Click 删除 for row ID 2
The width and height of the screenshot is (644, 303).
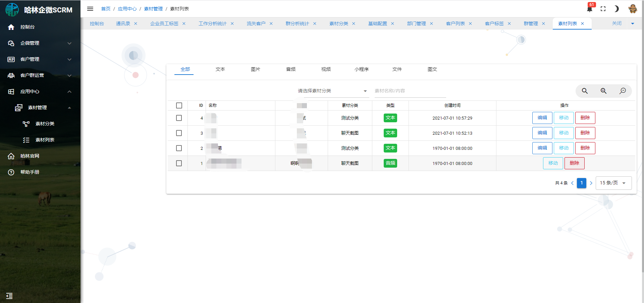[x=585, y=148]
